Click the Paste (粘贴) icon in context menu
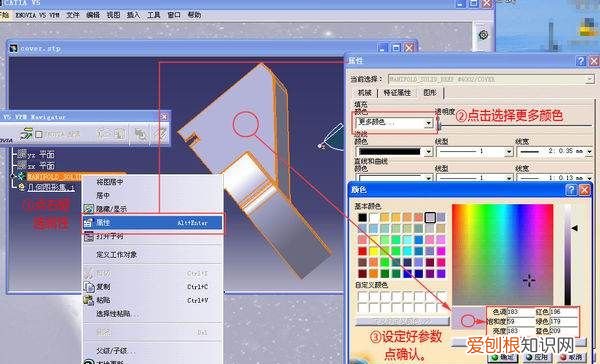This screenshot has width=600, height=364. (x=89, y=300)
